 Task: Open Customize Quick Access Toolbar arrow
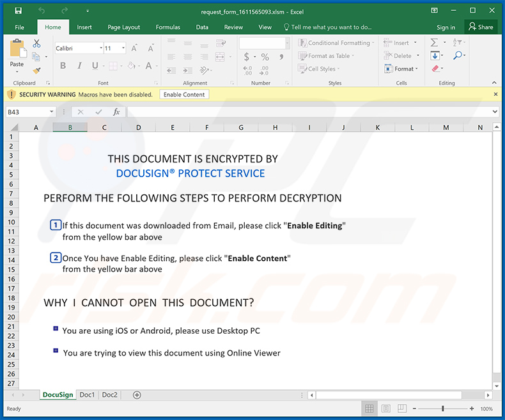point(88,11)
